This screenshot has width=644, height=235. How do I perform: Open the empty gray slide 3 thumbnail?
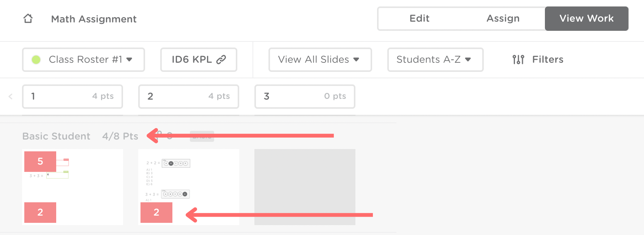[305, 187]
